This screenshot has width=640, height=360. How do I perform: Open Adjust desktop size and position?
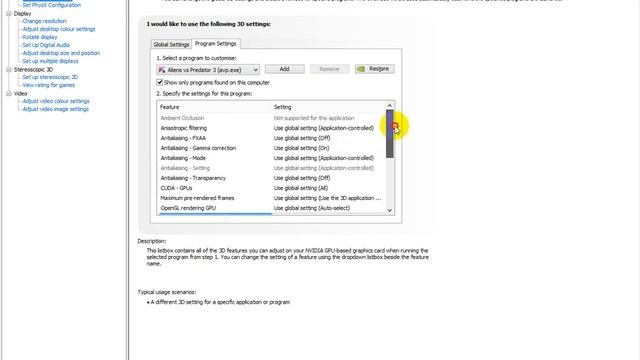click(x=61, y=53)
